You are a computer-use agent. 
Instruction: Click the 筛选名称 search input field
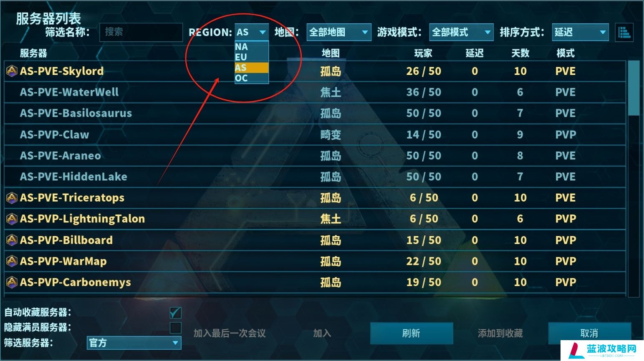coord(141,32)
